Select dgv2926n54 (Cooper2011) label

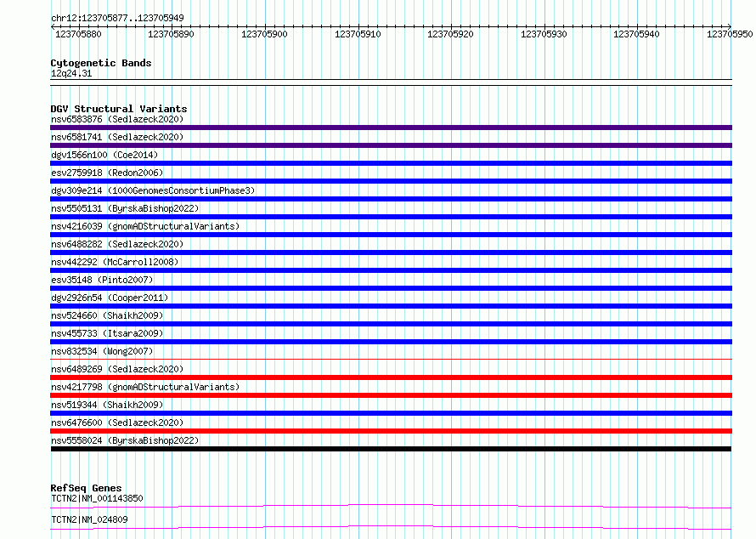(x=110, y=298)
